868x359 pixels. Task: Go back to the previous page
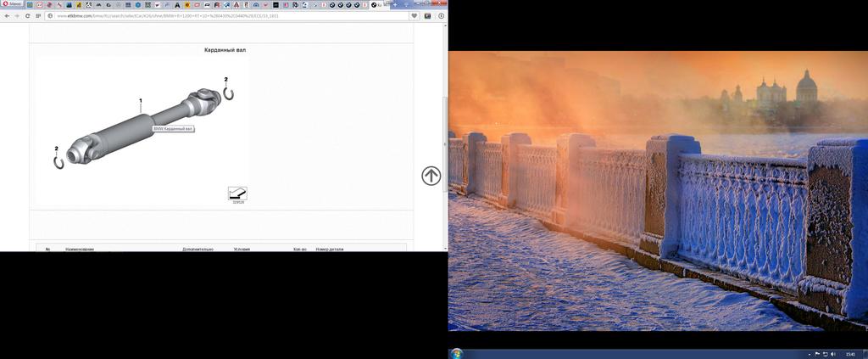pyautogui.click(x=7, y=15)
